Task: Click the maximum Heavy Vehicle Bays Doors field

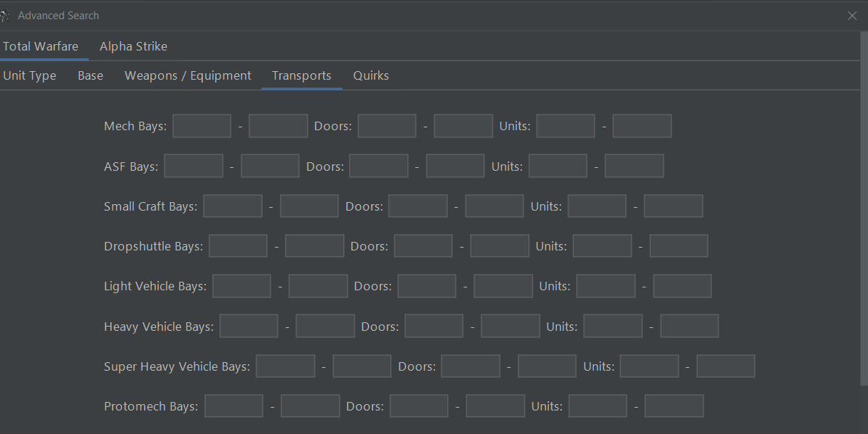Action: [510, 325]
